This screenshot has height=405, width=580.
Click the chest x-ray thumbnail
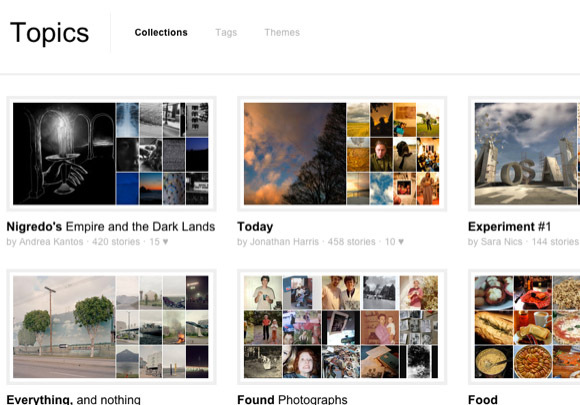click(128, 120)
